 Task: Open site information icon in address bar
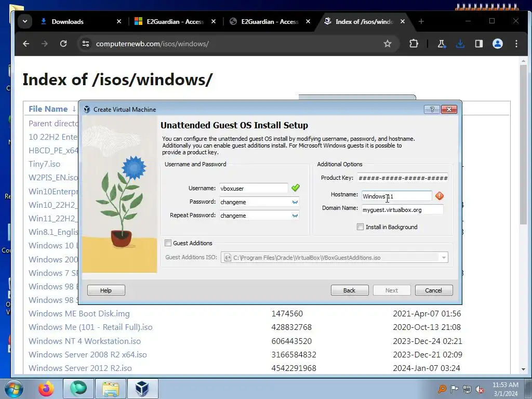tap(86, 44)
